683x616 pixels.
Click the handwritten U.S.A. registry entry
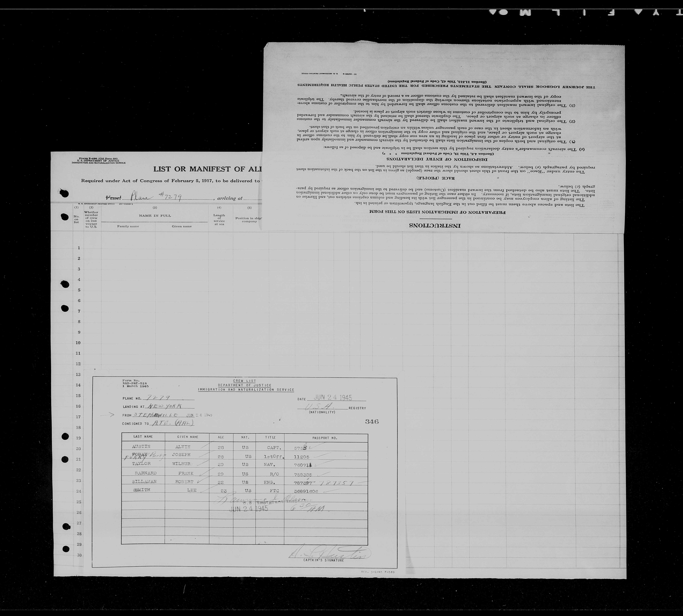[x=319, y=406]
